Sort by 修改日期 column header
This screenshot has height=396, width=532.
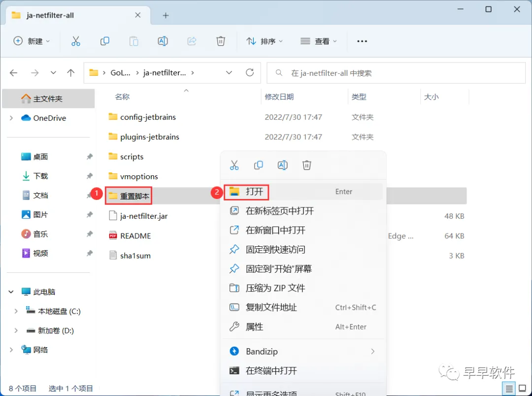(279, 97)
